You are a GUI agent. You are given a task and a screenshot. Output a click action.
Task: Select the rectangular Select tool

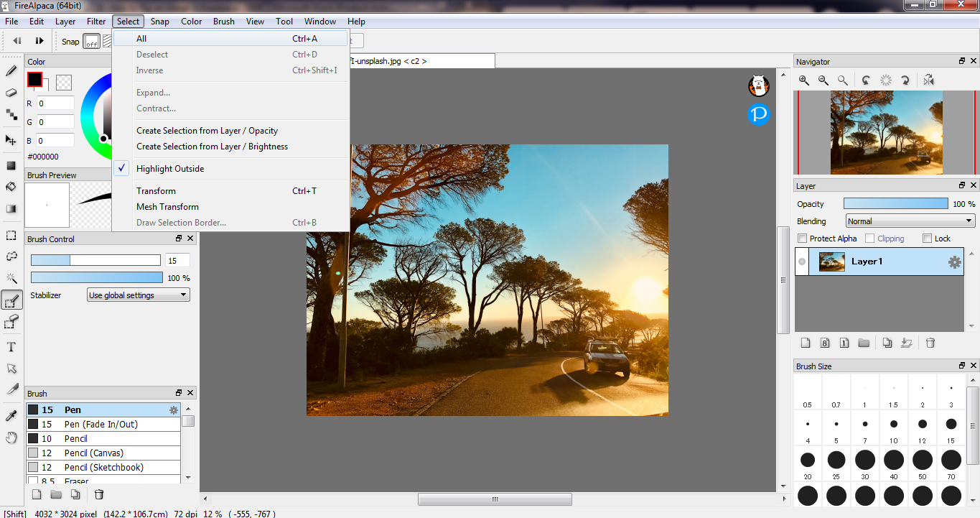pyautogui.click(x=11, y=235)
